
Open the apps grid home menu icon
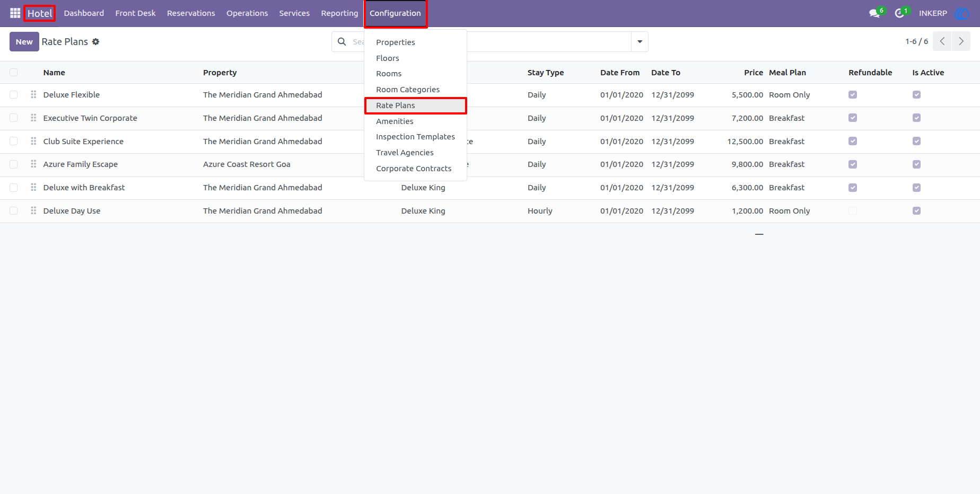(x=15, y=13)
